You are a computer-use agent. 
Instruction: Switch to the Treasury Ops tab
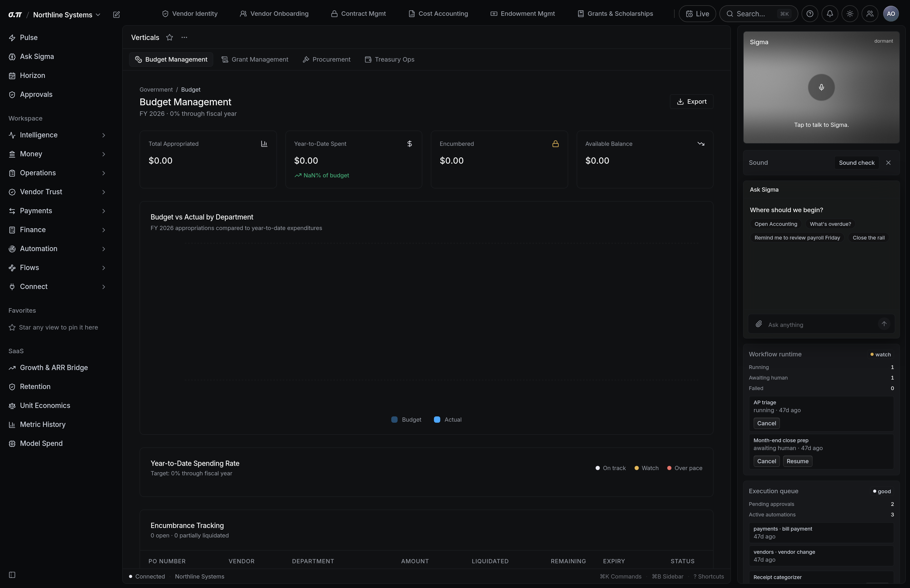tap(389, 59)
